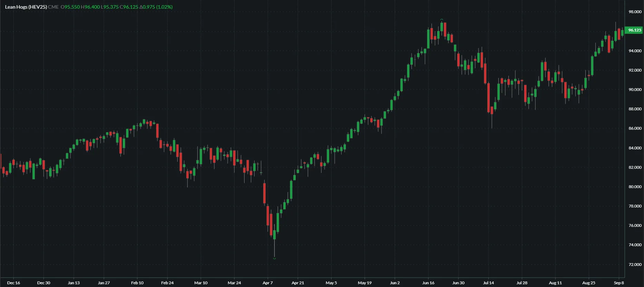Click the Jul 14 label on time axis
Image resolution: width=644 pixels, height=287 pixels.
point(488,283)
